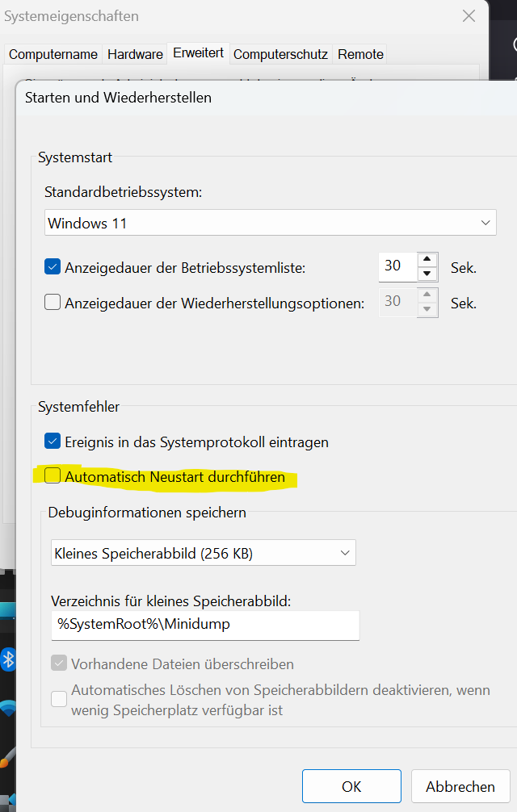Image resolution: width=517 pixels, height=812 pixels.
Task: Uncheck Ereignis in das Systemprotokoll eintragen
Action: point(53,442)
